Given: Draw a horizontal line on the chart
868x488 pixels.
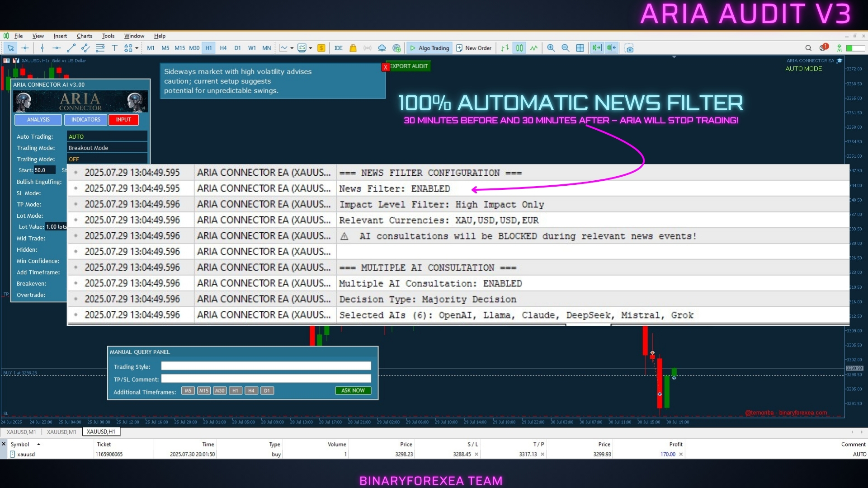Looking at the screenshot, I should pyautogui.click(x=57, y=48).
